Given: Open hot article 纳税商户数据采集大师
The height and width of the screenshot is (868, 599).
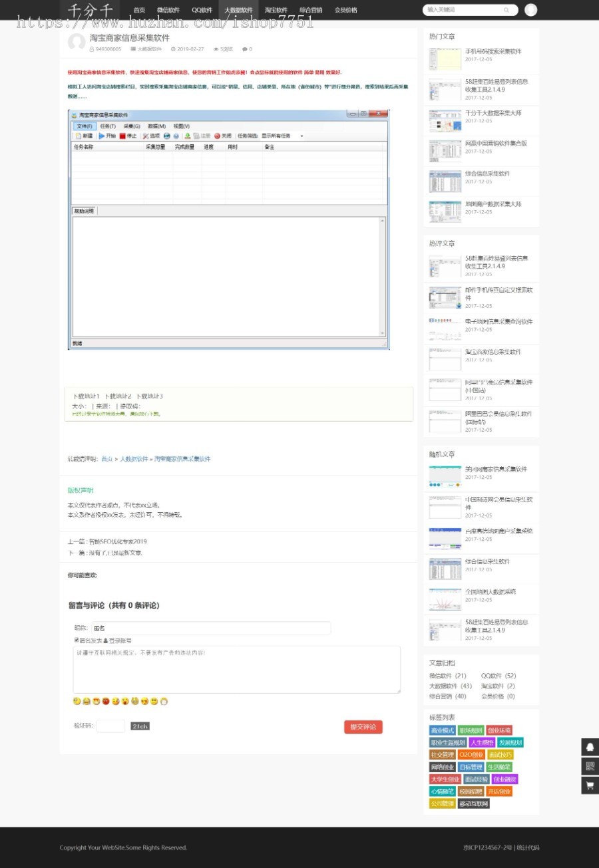Looking at the screenshot, I should pos(493,204).
